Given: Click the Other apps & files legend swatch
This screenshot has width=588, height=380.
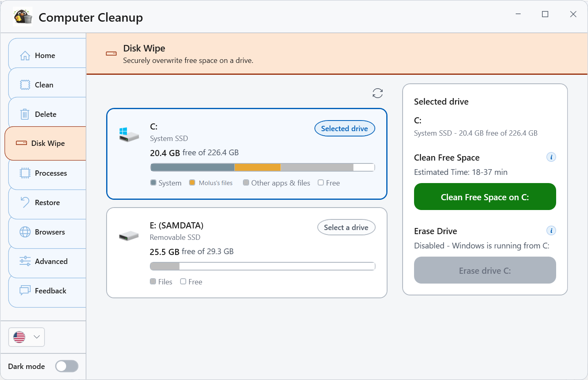Looking at the screenshot, I should coord(246,183).
